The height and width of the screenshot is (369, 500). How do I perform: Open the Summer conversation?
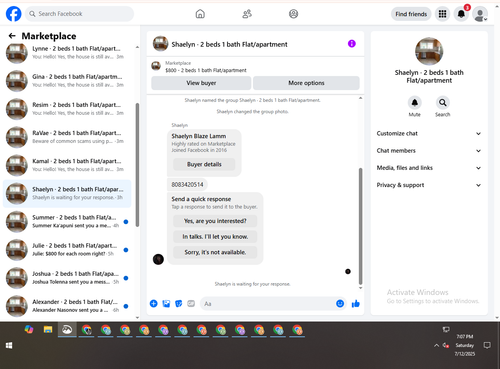pos(67,221)
